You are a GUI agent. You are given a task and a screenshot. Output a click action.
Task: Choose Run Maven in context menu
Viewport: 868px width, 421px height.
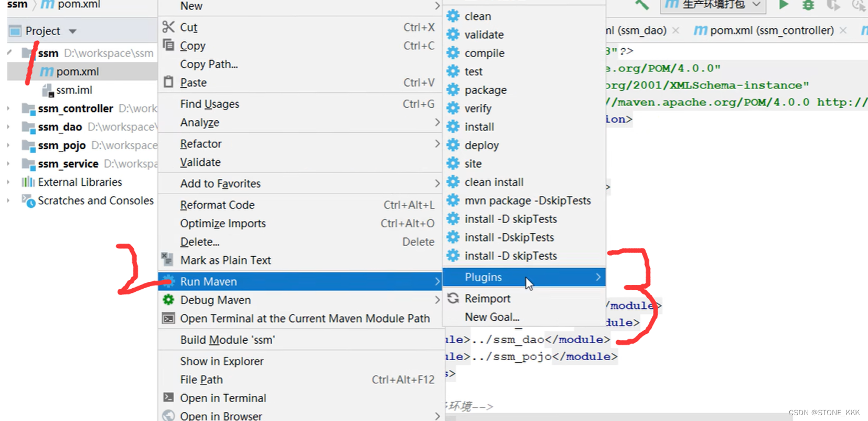pos(301,281)
